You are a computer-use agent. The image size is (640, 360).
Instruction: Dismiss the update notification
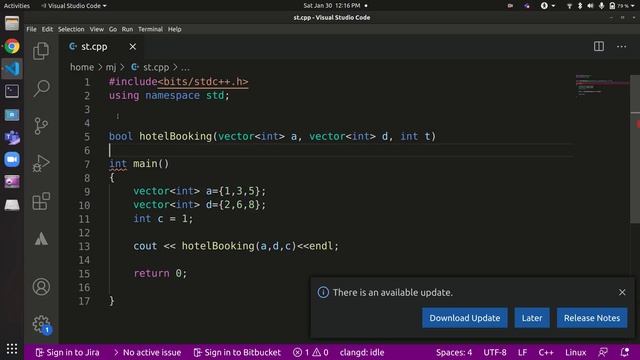point(622,292)
